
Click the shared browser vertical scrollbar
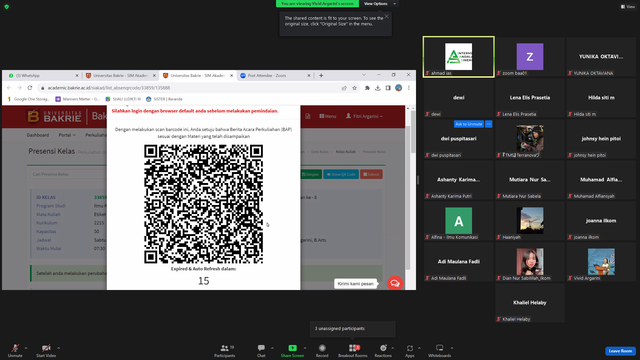pos(413,139)
